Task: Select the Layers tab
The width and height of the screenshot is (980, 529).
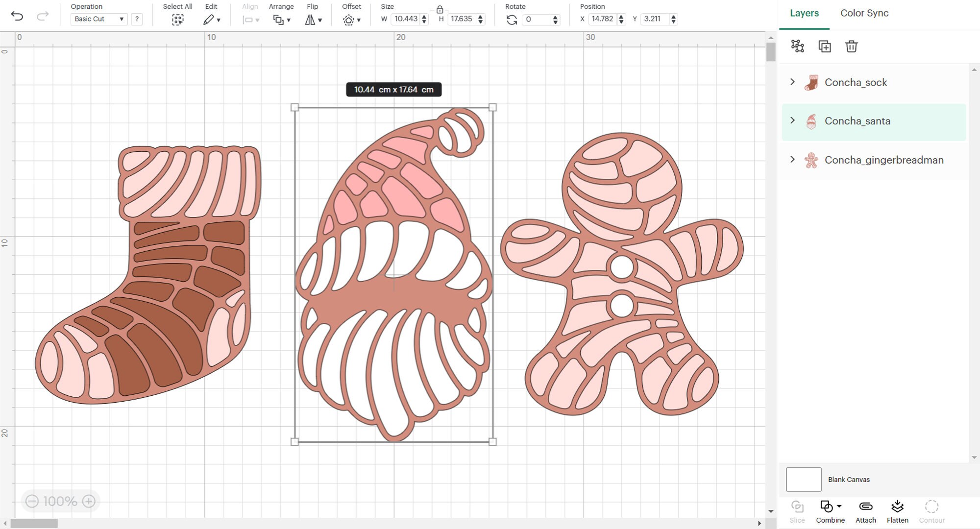Action: click(x=804, y=13)
